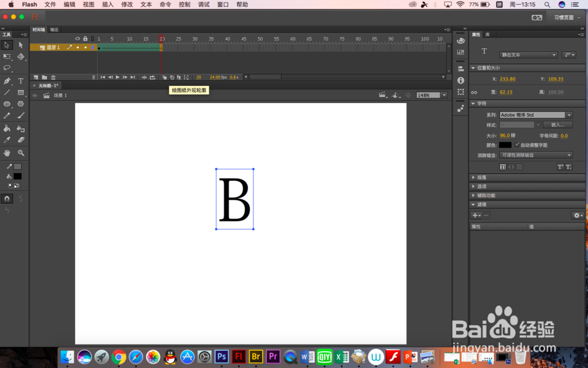Screen dimensions: 588x368
Task: Select the 3D Rotation tool
Action: (21, 57)
